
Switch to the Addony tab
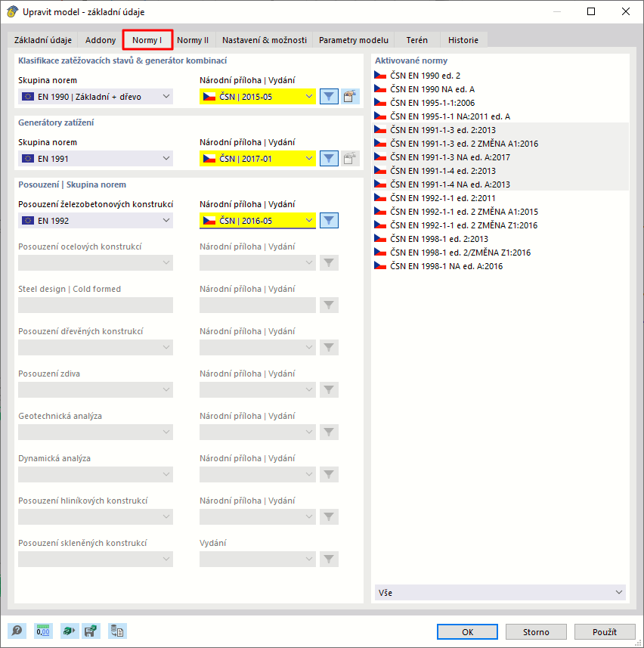[x=101, y=40]
